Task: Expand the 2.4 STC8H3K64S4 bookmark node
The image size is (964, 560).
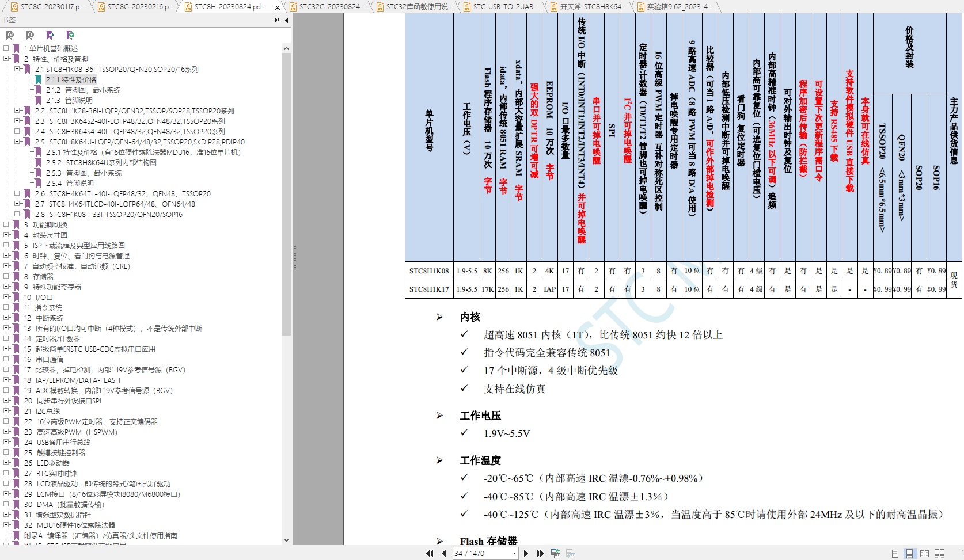Action: coord(17,131)
